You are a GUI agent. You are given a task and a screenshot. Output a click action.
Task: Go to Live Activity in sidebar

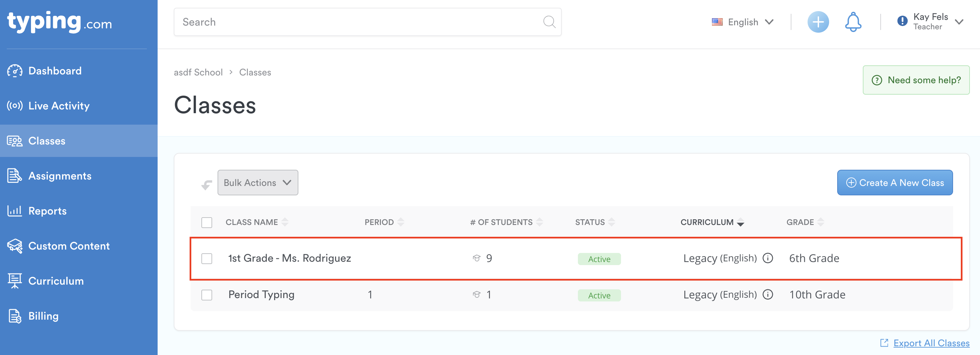pyautogui.click(x=59, y=106)
